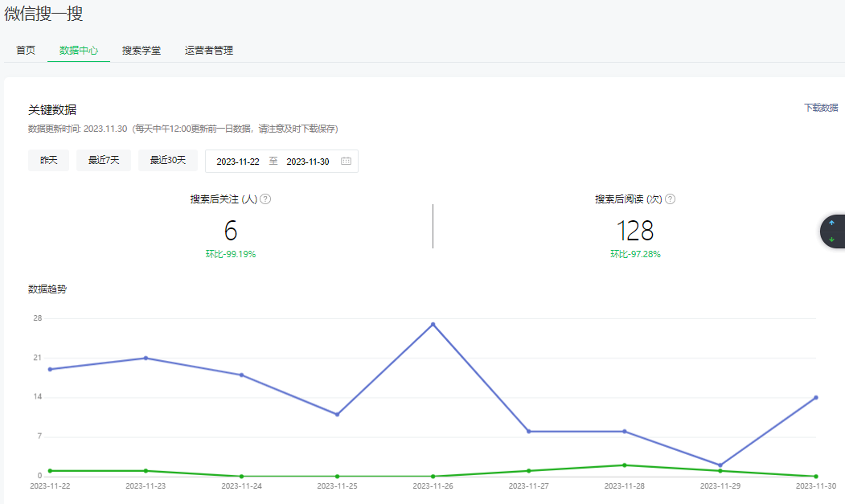Click the 微信搜一搜 page title
This screenshot has height=504, width=845.
(x=43, y=14)
